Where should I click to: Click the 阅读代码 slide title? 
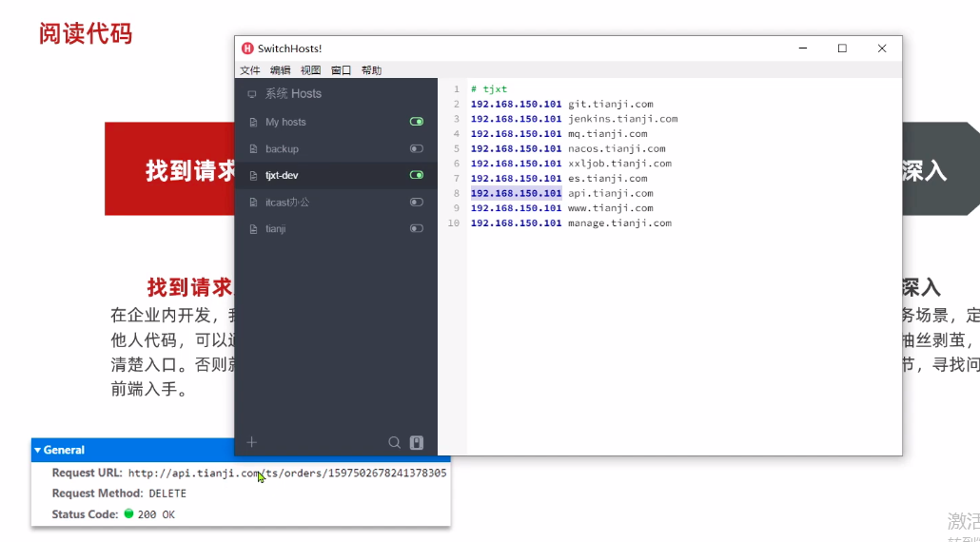tap(86, 33)
